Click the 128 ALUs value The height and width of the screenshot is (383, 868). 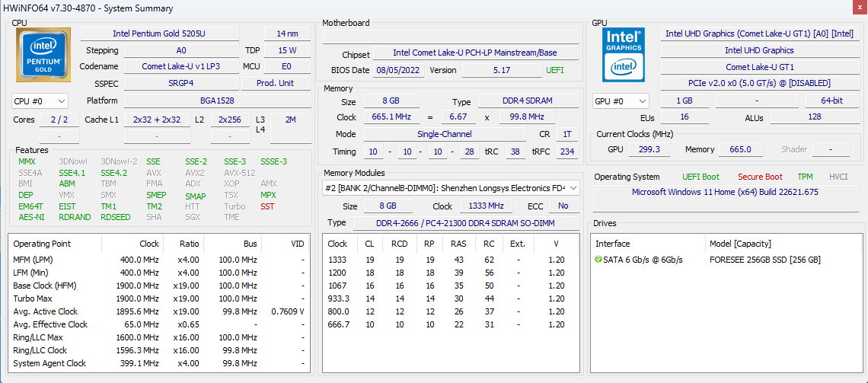pos(814,117)
